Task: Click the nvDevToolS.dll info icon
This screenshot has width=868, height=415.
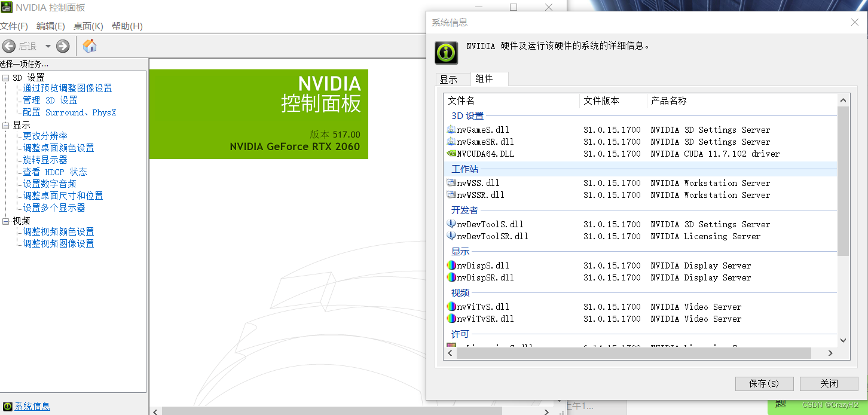Action: pyautogui.click(x=451, y=224)
